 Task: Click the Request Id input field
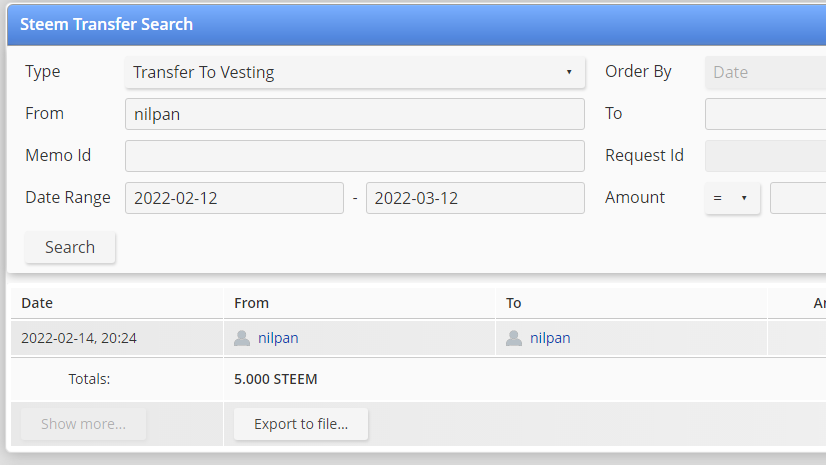point(765,156)
